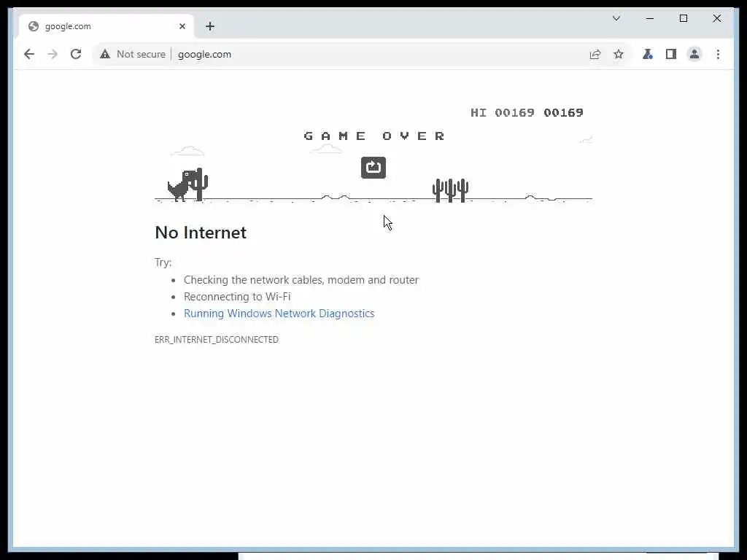Image resolution: width=747 pixels, height=560 pixels.
Task: Open the Chrome Labs flask icon
Action: (x=648, y=54)
